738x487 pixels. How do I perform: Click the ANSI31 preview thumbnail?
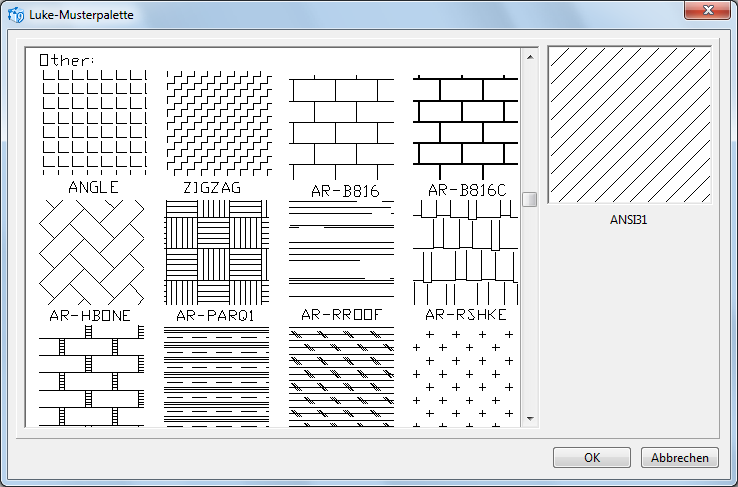pyautogui.click(x=629, y=125)
